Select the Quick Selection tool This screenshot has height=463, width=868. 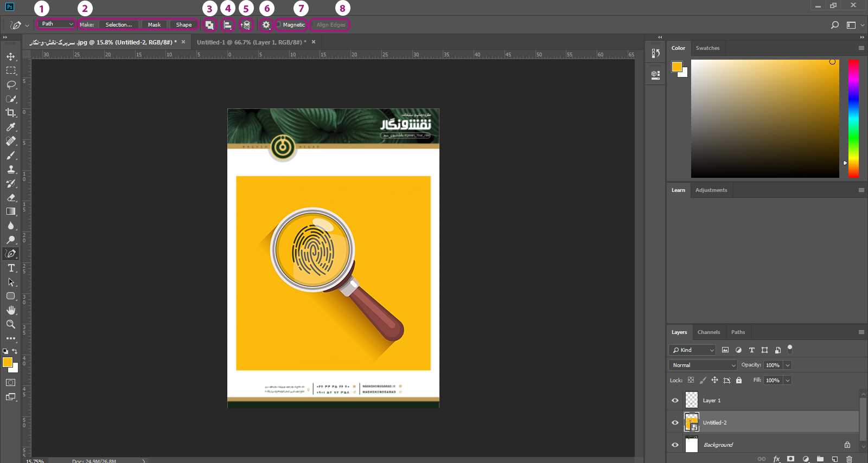tap(11, 99)
